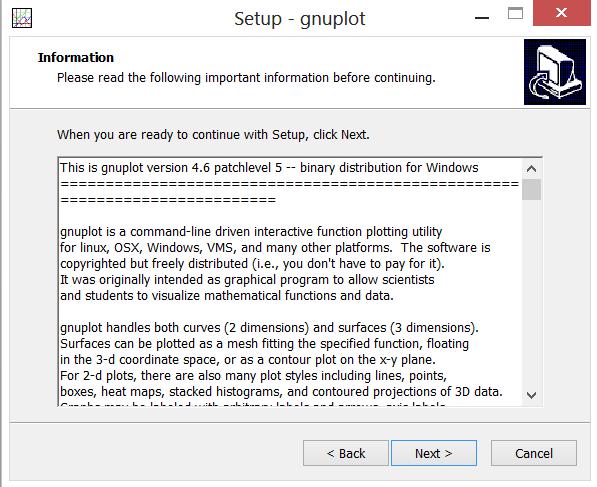This screenshot has height=487, width=597.
Task: Click the 'Setup - gnuplot' title bar text
Action: [x=300, y=19]
